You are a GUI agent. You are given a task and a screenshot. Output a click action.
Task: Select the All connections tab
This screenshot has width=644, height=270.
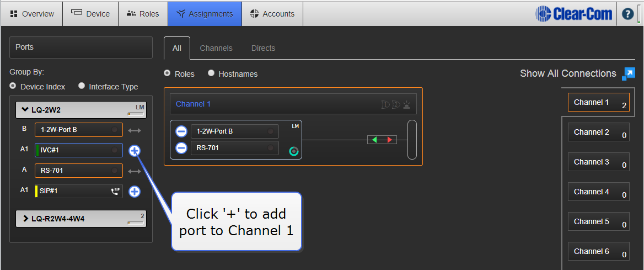pos(176,48)
